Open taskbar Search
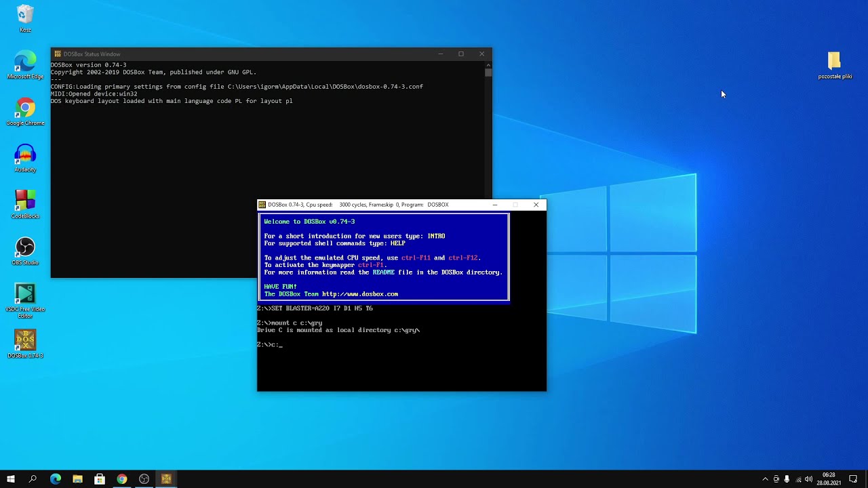Screen dimensions: 868x488 coord(33,479)
